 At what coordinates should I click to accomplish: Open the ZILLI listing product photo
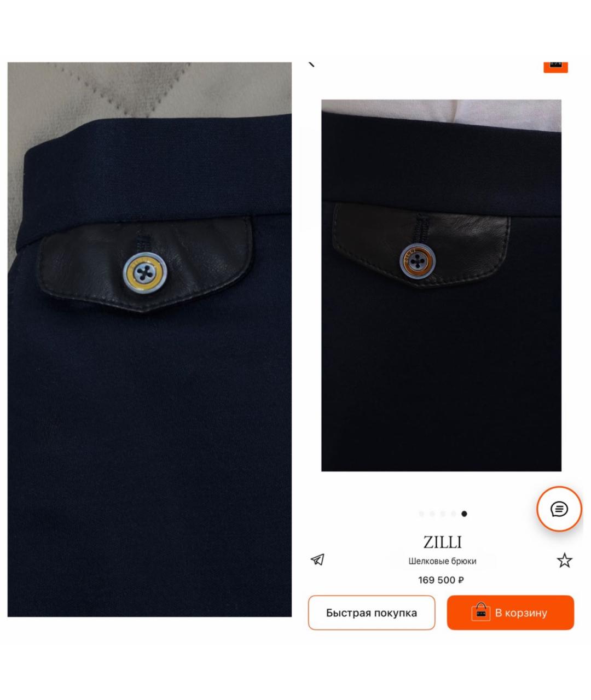click(441, 285)
